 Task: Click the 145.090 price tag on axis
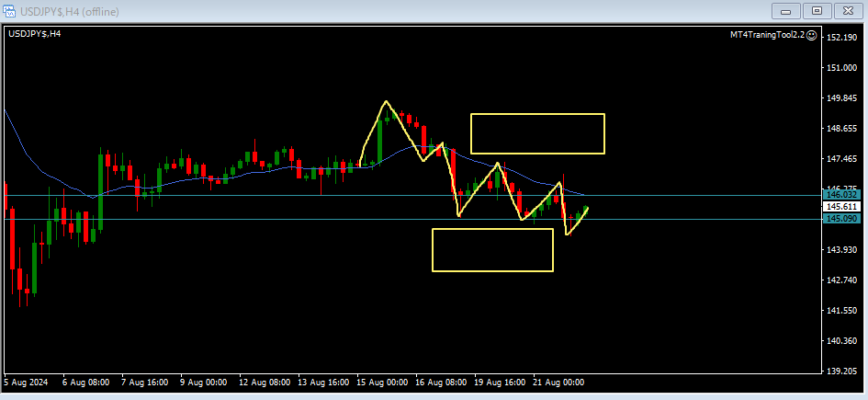pyautogui.click(x=841, y=219)
